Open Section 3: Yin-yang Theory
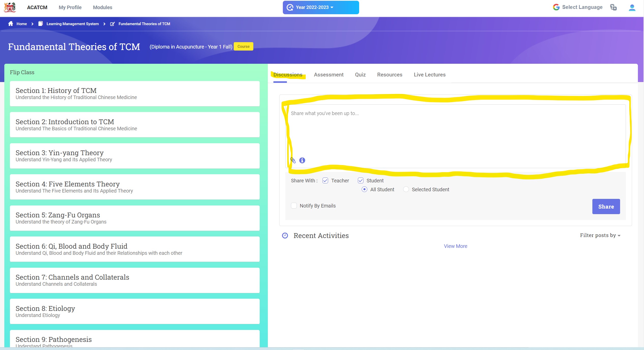Image resolution: width=644 pixels, height=350 pixels. click(x=135, y=156)
